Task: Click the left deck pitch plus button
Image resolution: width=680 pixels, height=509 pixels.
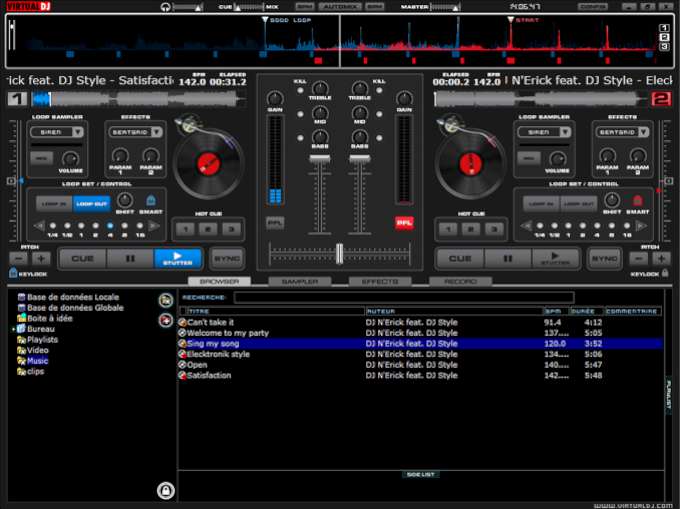Action: (40, 258)
